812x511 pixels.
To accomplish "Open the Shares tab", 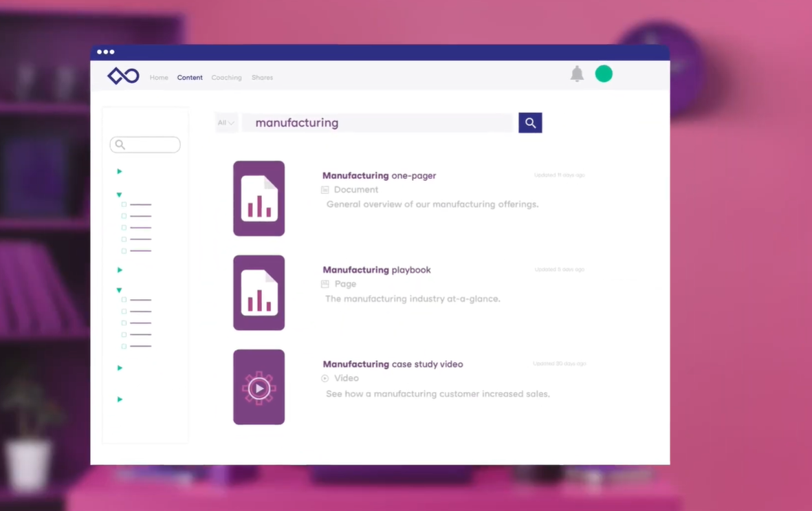I will pyautogui.click(x=262, y=78).
